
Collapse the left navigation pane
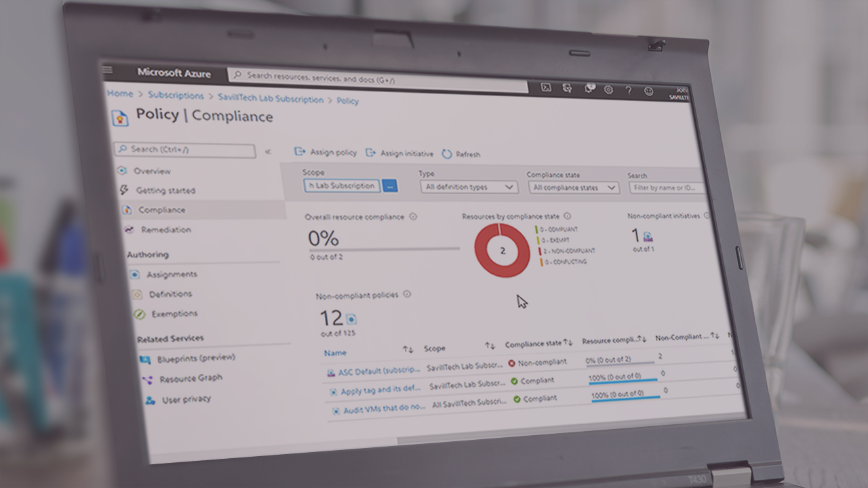(x=268, y=152)
